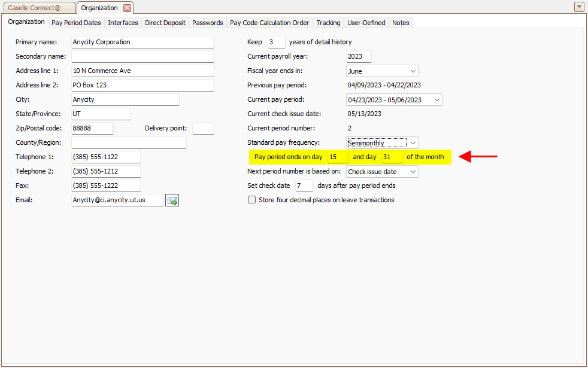This screenshot has height=368, width=588.
Task: Open the Interfaces tab
Action: (x=123, y=23)
